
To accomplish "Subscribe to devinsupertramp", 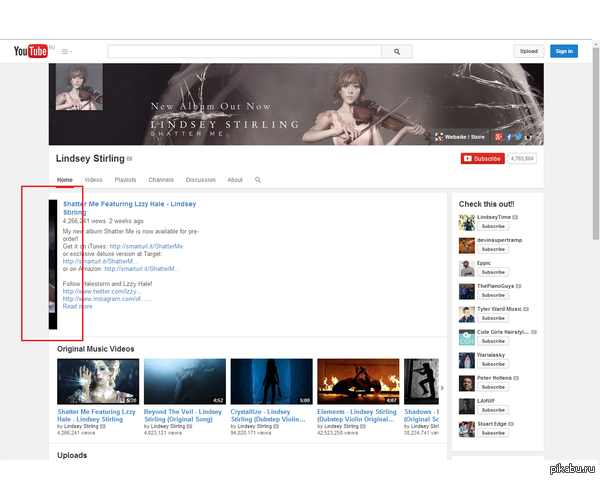I will (x=493, y=249).
